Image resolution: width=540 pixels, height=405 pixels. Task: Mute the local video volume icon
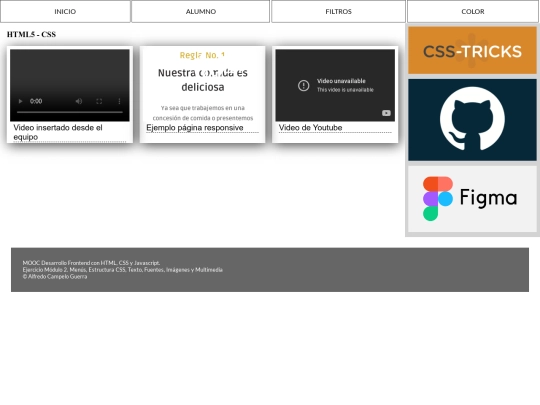[x=79, y=101]
